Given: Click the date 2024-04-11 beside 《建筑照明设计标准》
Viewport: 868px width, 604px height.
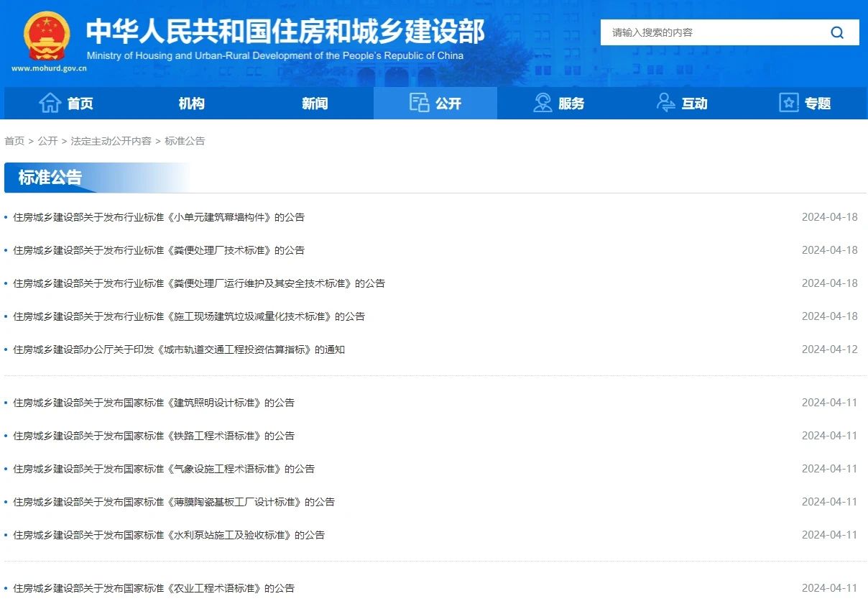Looking at the screenshot, I should [830, 403].
